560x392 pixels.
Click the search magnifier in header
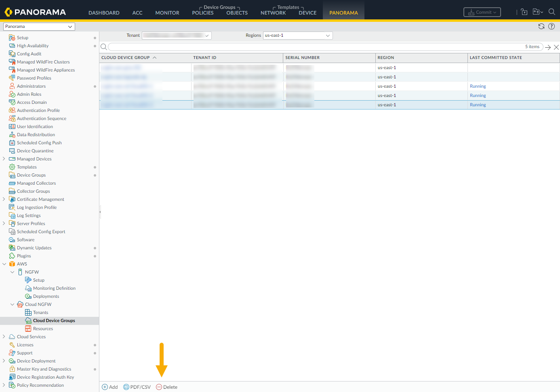[x=552, y=12]
